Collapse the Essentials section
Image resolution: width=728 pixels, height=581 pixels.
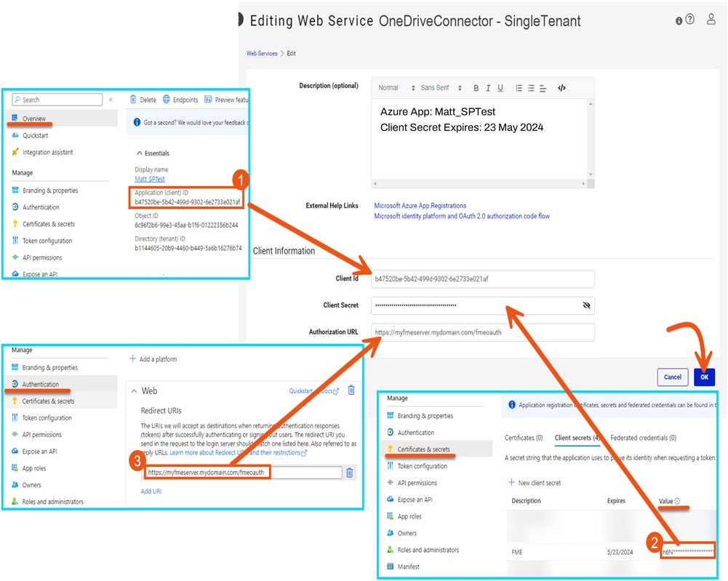[140, 153]
